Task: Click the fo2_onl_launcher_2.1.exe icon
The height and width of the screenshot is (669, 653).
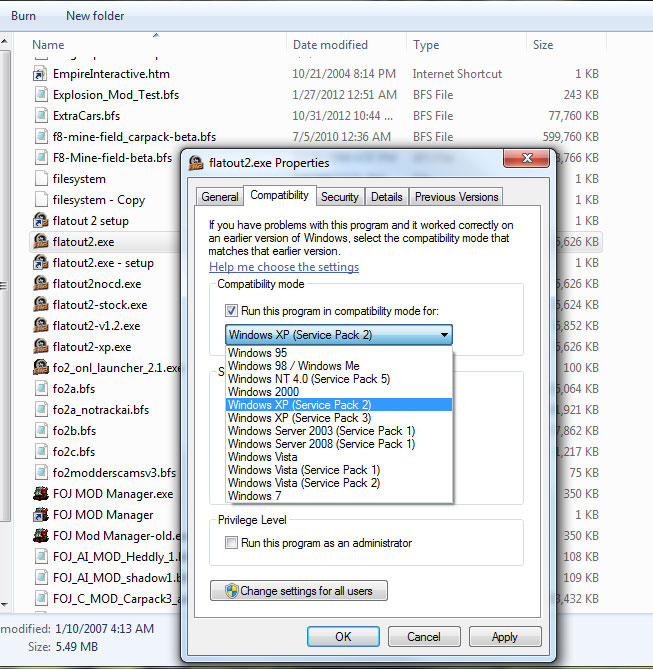Action: [41, 367]
